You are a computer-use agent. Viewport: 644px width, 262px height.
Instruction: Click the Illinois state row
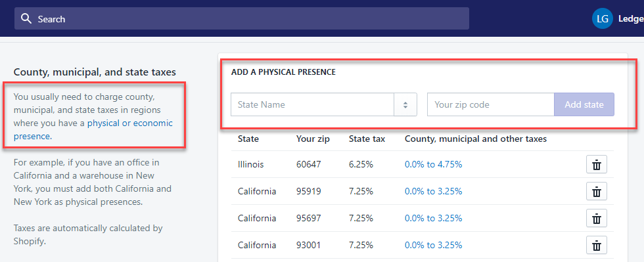pyautogui.click(x=422, y=165)
